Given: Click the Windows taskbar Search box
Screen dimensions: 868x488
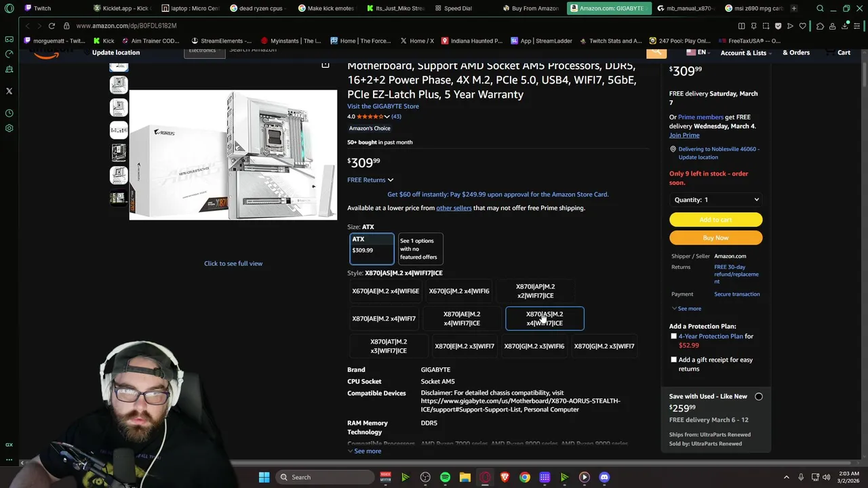Looking at the screenshot, I should pyautogui.click(x=324, y=477).
